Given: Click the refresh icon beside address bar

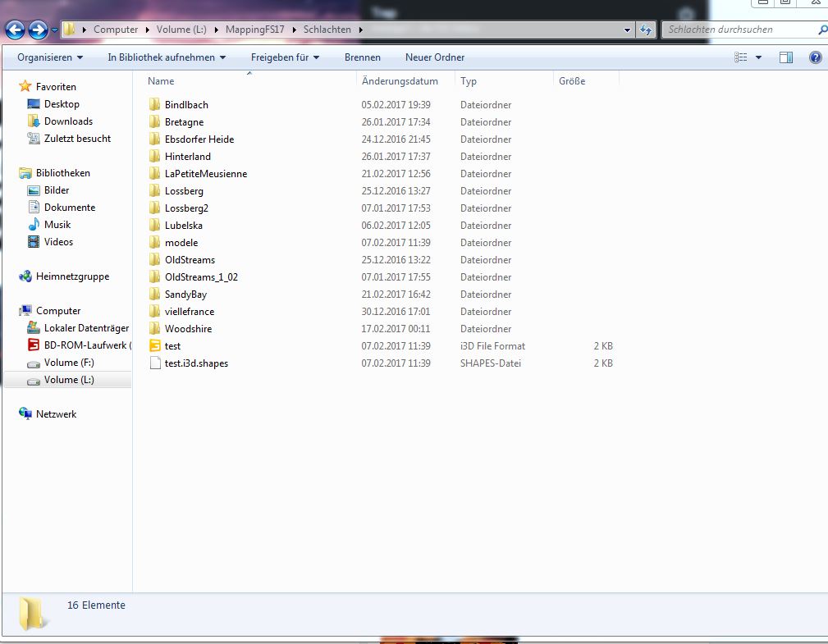Looking at the screenshot, I should click(647, 30).
